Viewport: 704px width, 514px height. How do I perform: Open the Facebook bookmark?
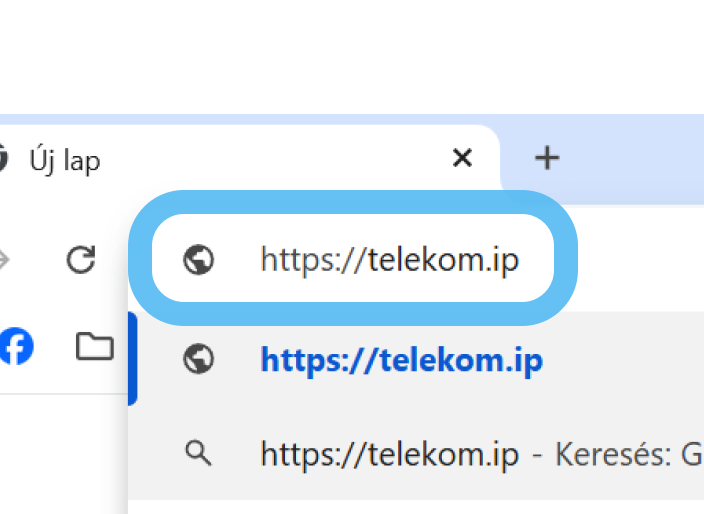[x=16, y=346]
